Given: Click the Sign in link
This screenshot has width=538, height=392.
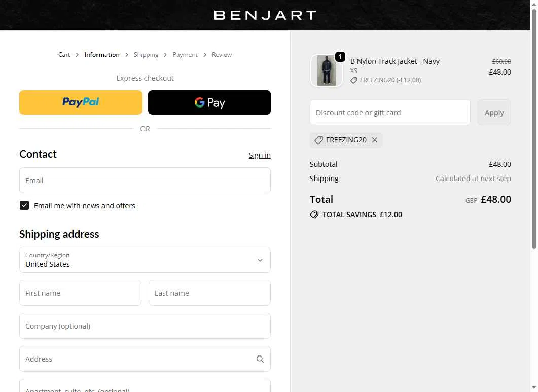Looking at the screenshot, I should tap(260, 155).
